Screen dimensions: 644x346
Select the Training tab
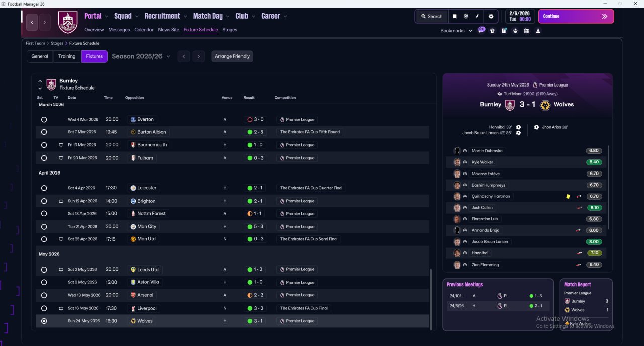67,56
